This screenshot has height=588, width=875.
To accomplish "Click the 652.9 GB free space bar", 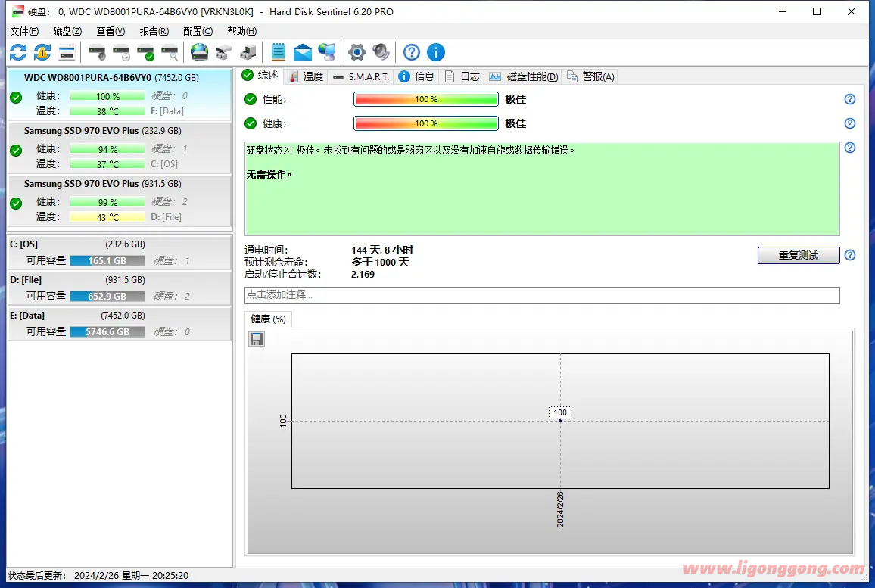I will pos(107,296).
